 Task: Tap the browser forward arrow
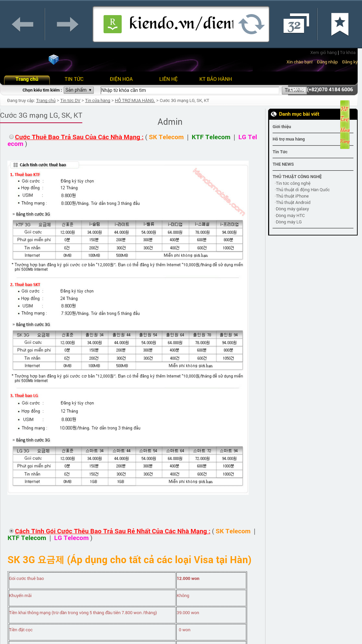[x=67, y=24]
